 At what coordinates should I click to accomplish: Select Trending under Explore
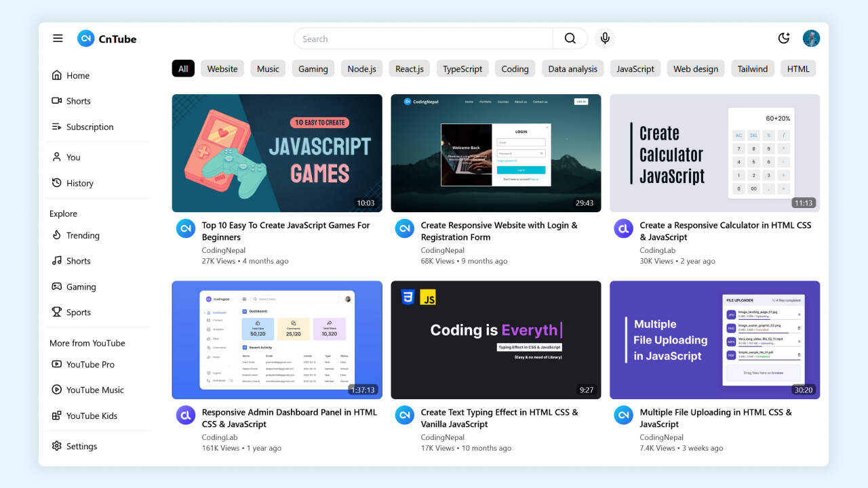[82, 235]
